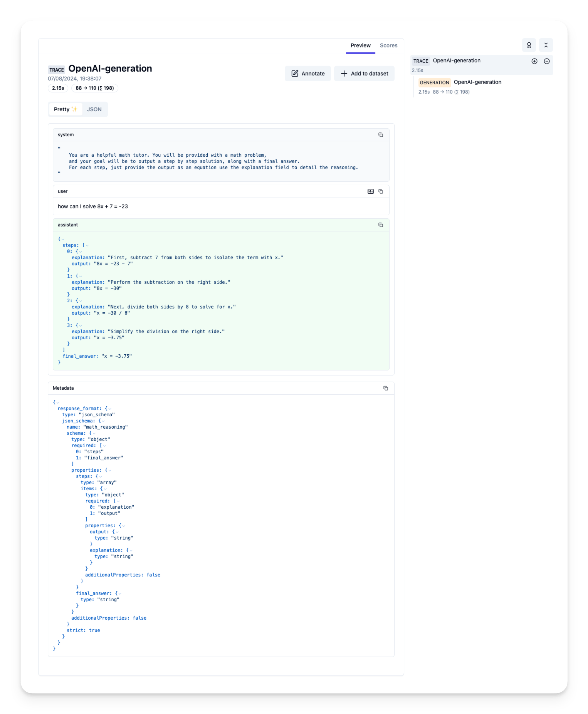Select the GENERATION OpenAI-generation tree row
This screenshot has height=714, width=588.
click(483, 87)
